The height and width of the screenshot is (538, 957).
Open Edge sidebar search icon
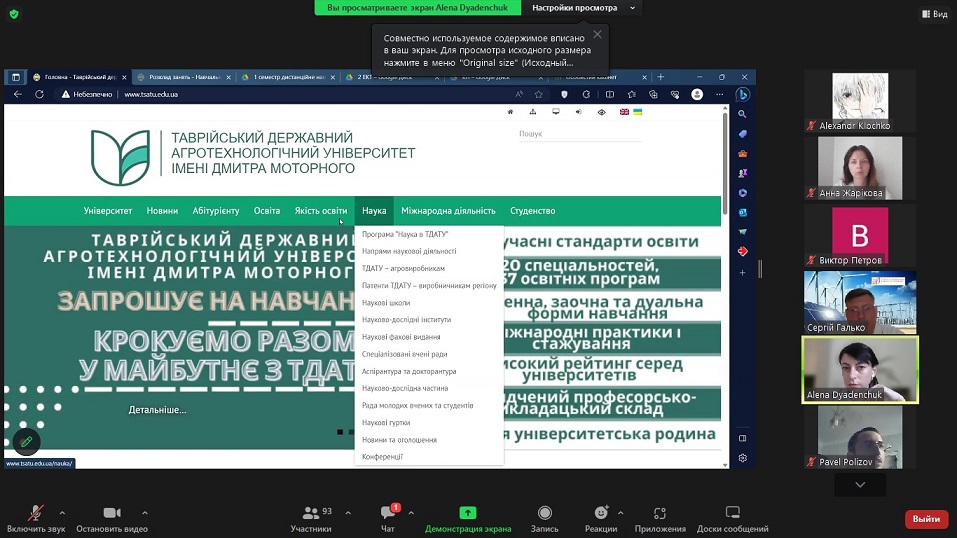pyautogui.click(x=742, y=114)
